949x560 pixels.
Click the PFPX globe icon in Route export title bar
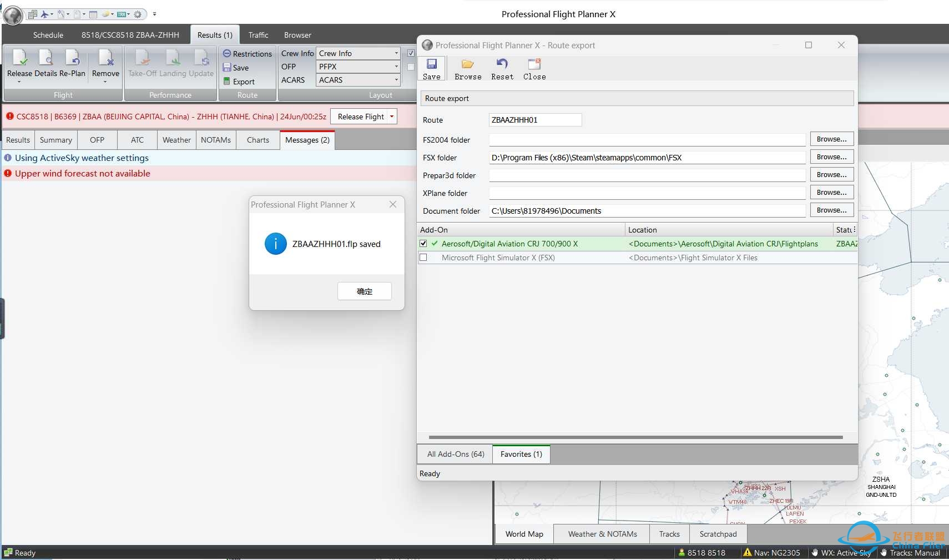click(x=427, y=46)
